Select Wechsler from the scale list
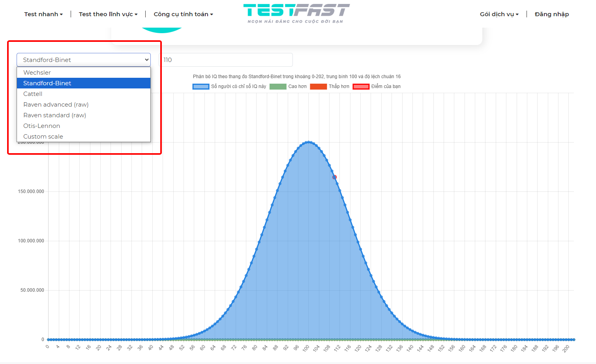Screen dimensions: 596x364 point(37,73)
